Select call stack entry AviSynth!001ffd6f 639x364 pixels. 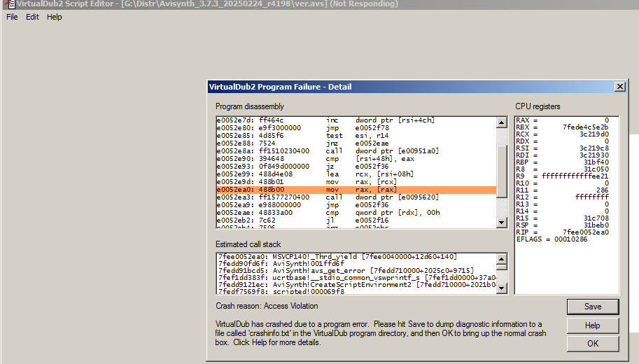pyautogui.click(x=356, y=264)
